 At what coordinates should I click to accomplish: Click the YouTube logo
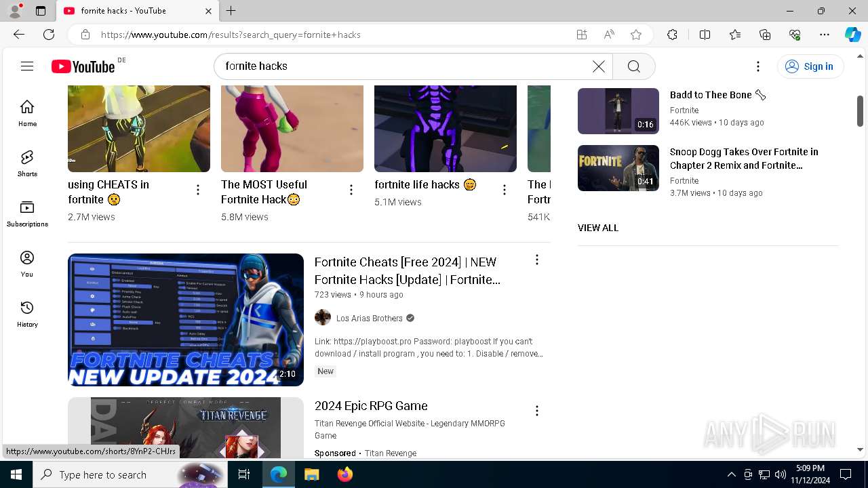[x=83, y=66]
